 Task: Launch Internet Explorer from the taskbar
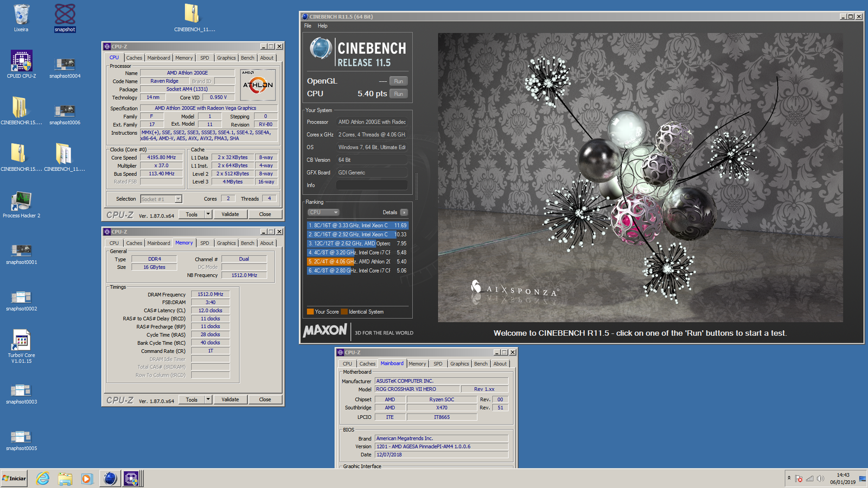43,479
